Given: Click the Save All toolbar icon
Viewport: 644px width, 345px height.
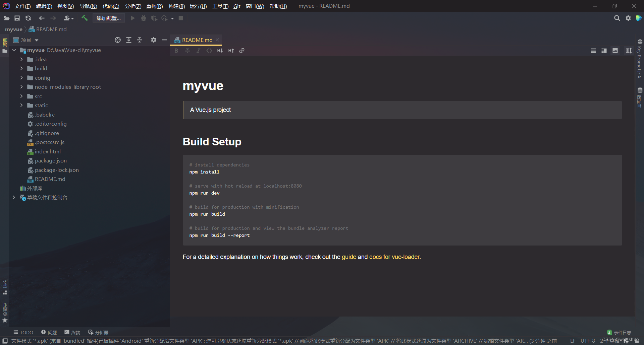Looking at the screenshot, I should click(x=17, y=18).
